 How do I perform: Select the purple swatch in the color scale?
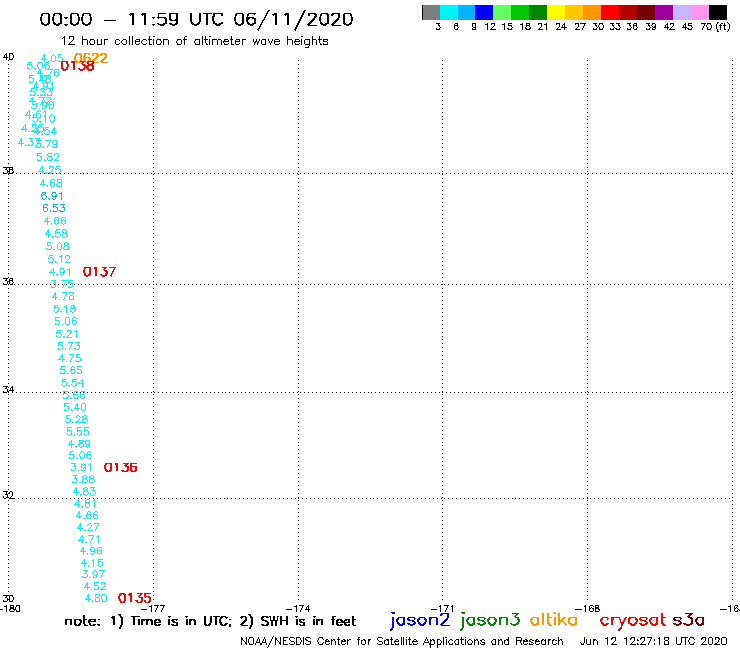[x=664, y=12]
